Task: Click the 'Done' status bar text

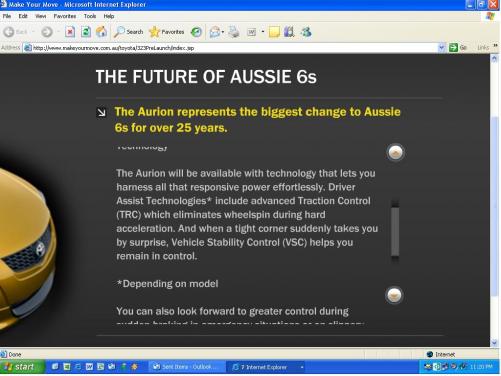Action: 15,354
